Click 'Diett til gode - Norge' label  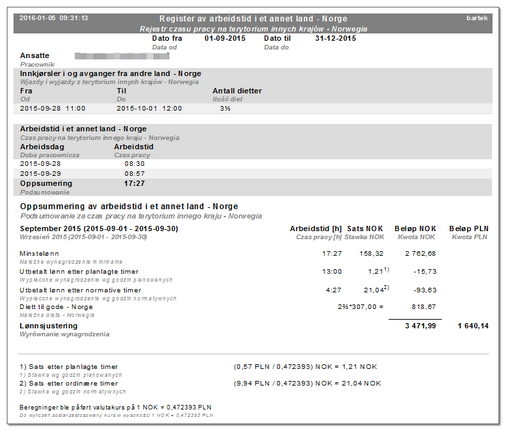[x=56, y=307]
